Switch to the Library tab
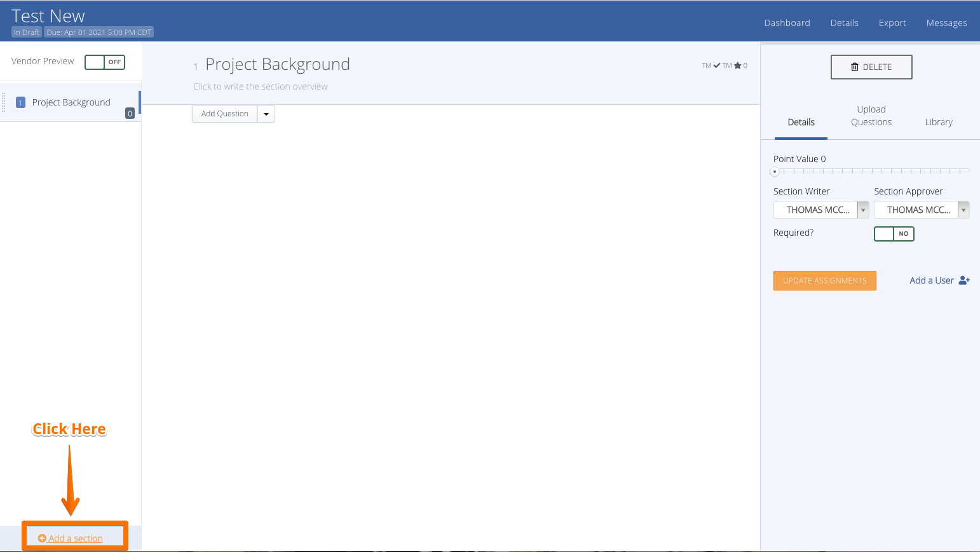Viewport: 980px width, 553px height. pos(938,122)
